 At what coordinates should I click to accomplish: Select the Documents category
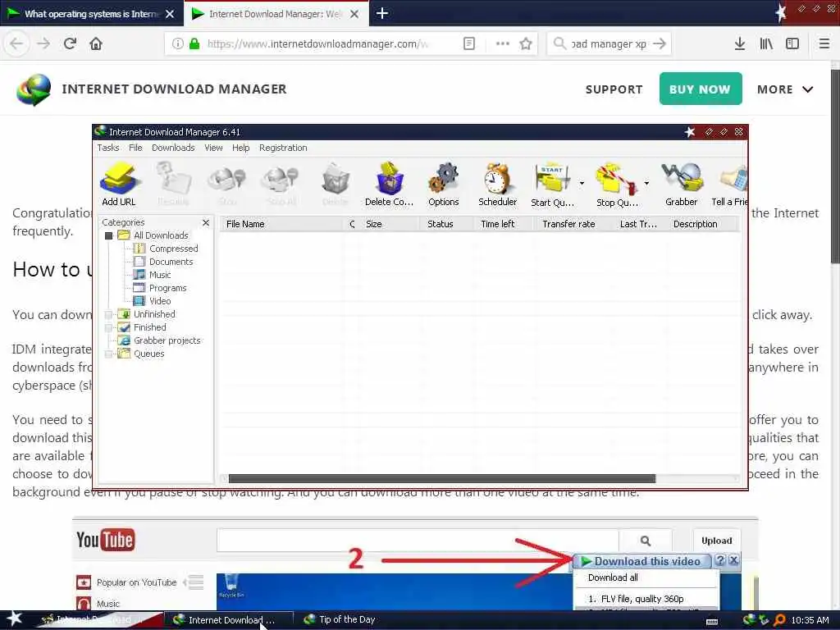pyautogui.click(x=171, y=262)
